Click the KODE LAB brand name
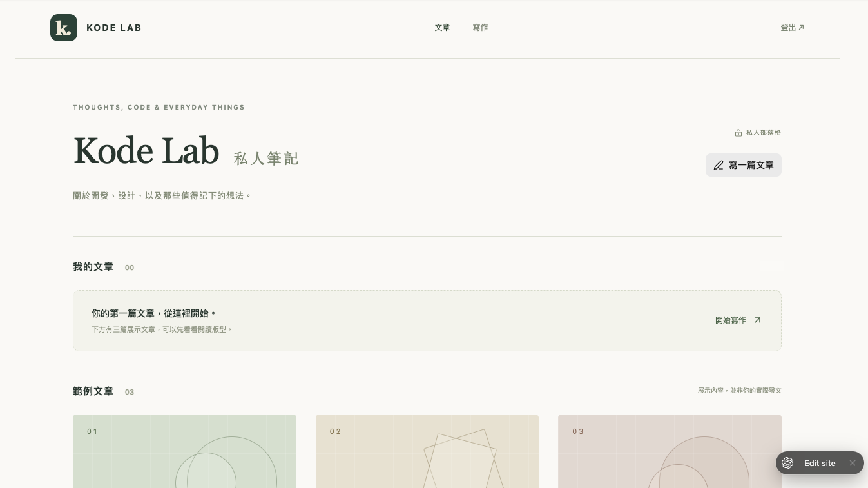Image resolution: width=868 pixels, height=488 pixels. click(114, 28)
